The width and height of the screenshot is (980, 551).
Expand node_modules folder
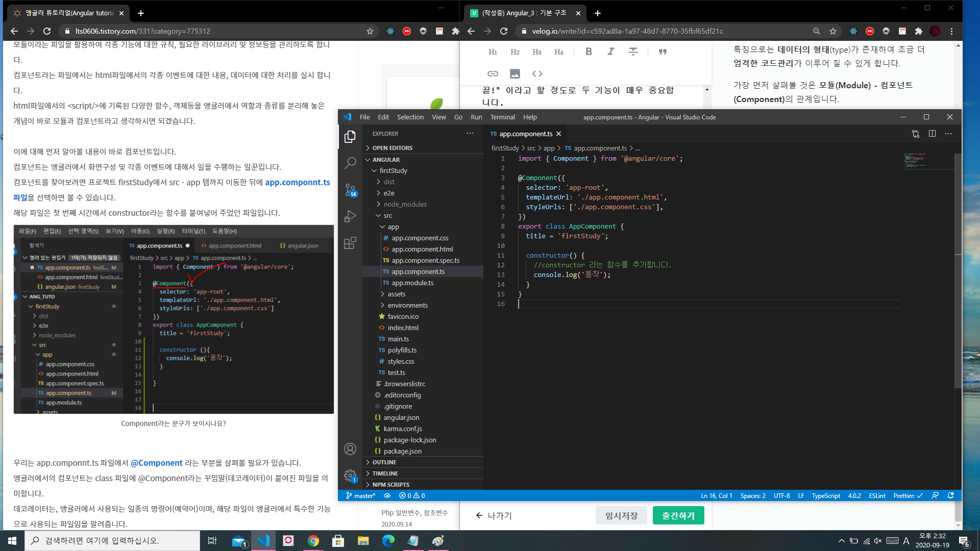point(423,204)
